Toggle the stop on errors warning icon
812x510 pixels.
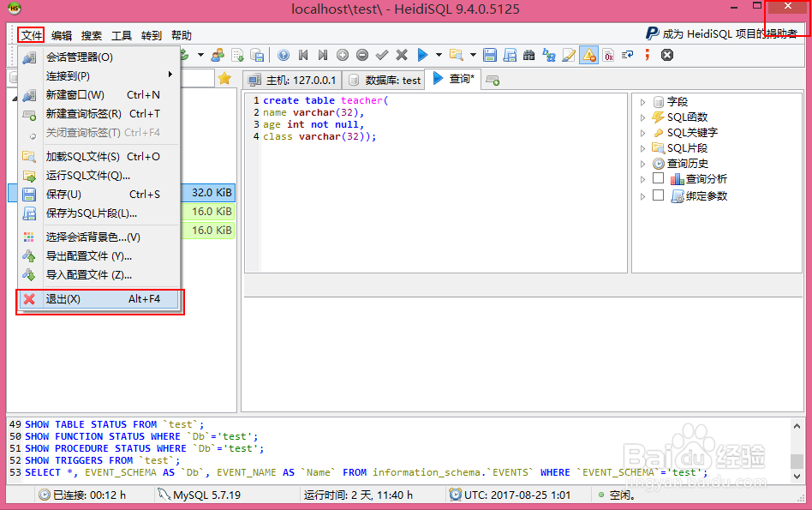588,55
